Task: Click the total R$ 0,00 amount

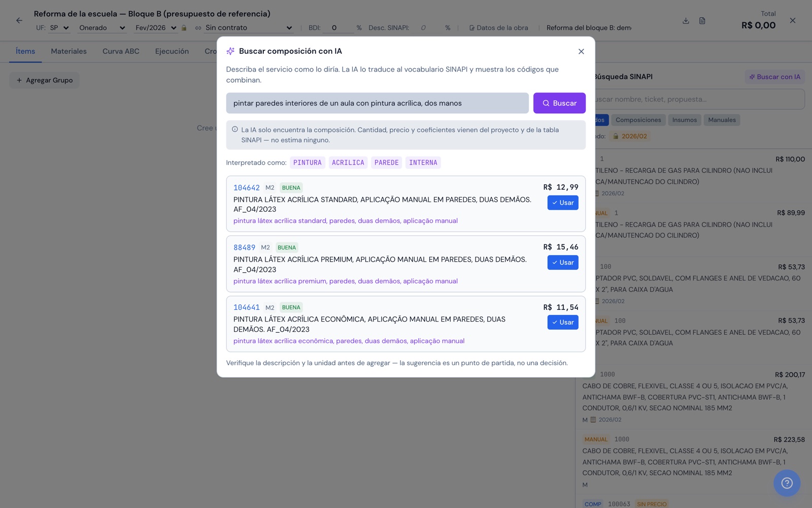Action: click(758, 25)
